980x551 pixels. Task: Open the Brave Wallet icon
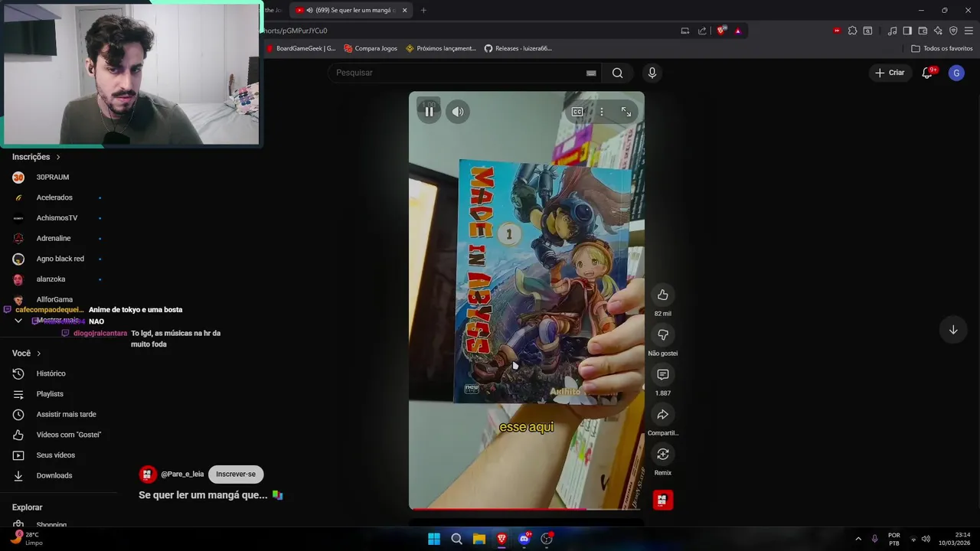(923, 31)
